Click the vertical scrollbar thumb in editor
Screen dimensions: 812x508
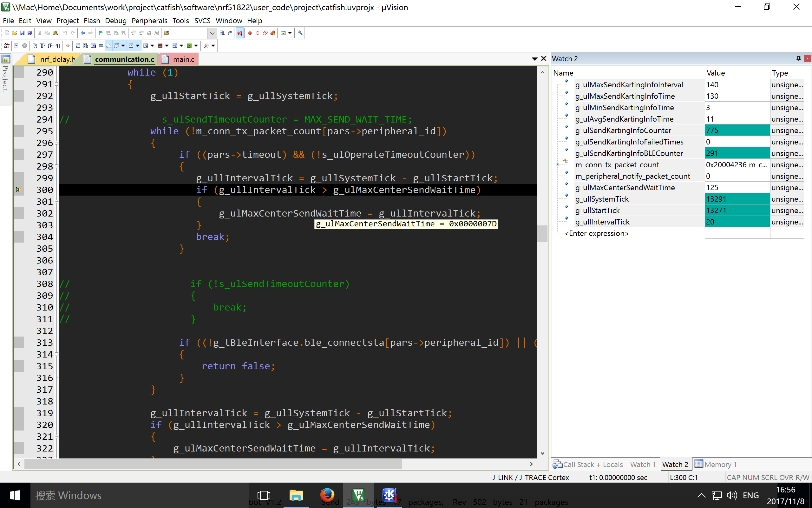tap(542, 233)
